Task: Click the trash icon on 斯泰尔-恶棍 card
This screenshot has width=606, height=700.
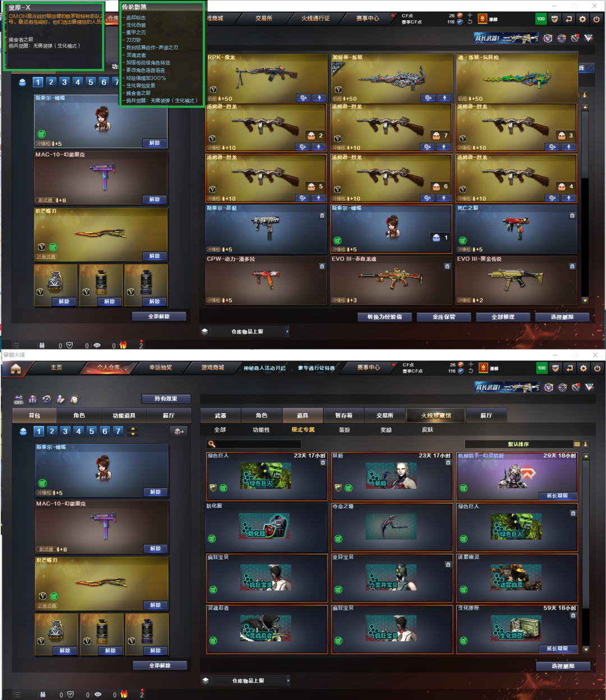Action: 322,216
